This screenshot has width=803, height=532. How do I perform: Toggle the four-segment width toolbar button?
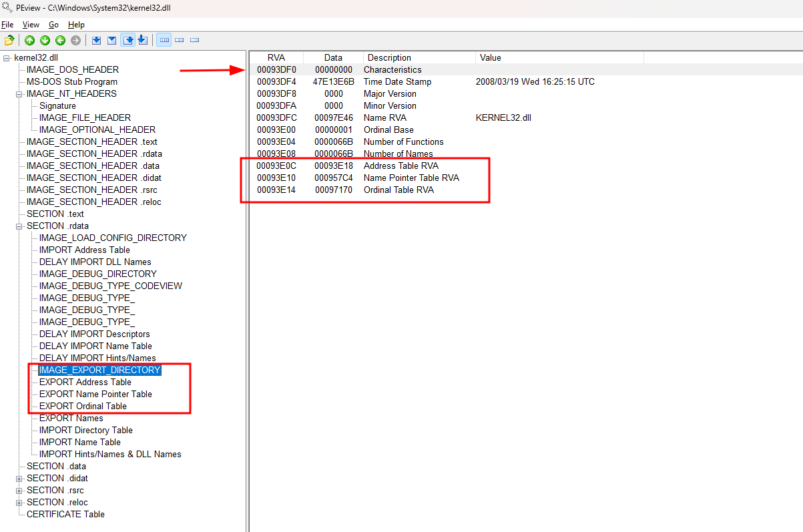pyautogui.click(x=164, y=41)
